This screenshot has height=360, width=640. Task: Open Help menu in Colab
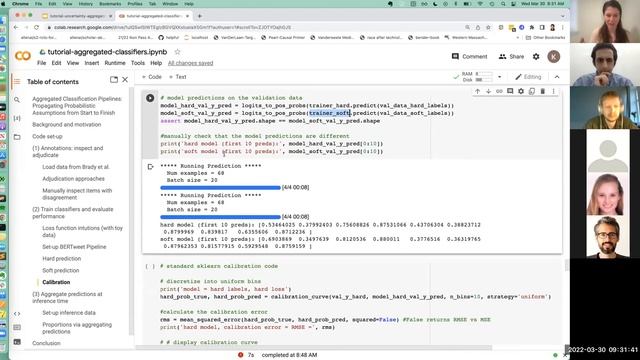click(x=156, y=63)
